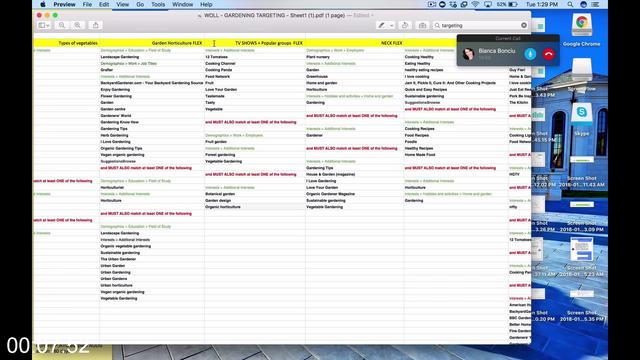Open the Window menu

pos(182,4)
